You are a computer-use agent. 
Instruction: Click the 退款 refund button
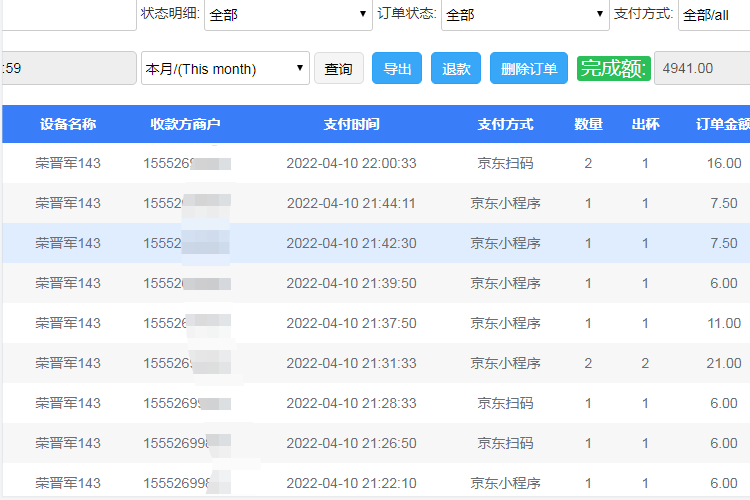(456, 69)
